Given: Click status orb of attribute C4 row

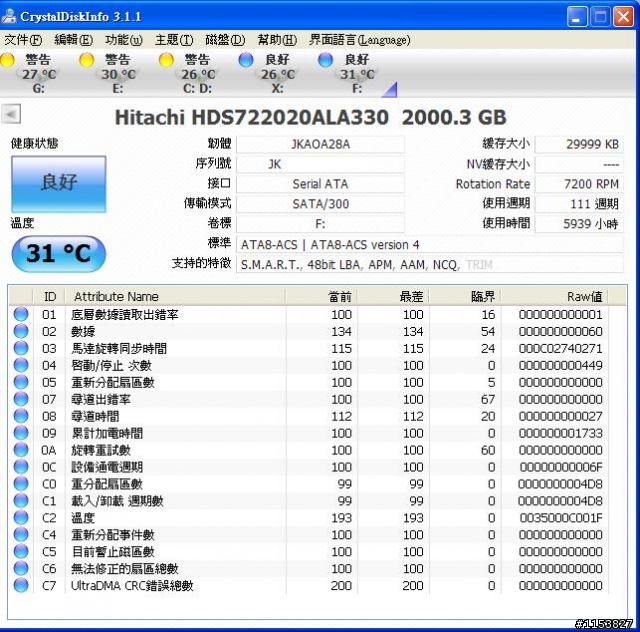Looking at the screenshot, I should click(x=21, y=534).
